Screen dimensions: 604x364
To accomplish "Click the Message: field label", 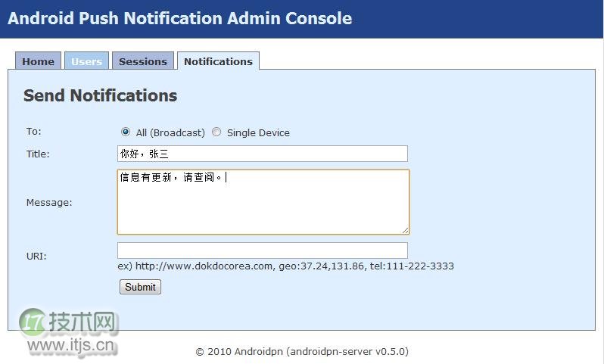I will coord(49,202).
